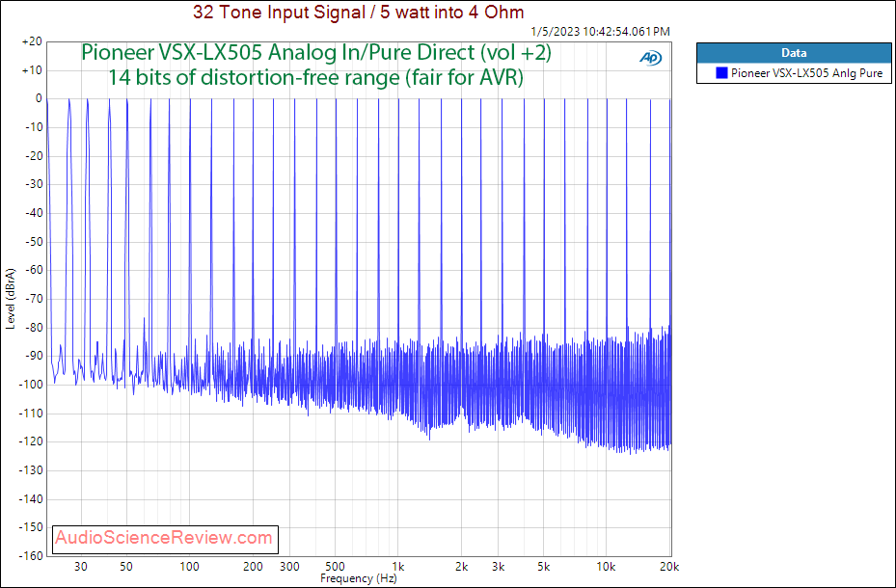Click the '200' frequency axis label

253,567
